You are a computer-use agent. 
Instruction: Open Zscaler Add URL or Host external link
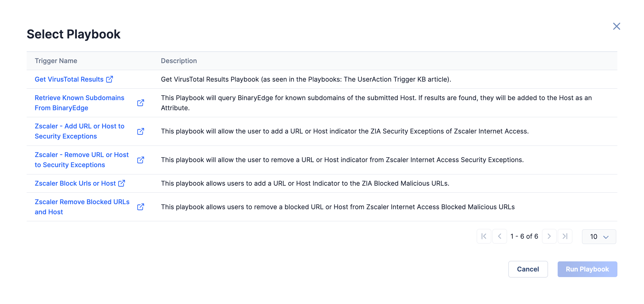pyautogui.click(x=141, y=131)
